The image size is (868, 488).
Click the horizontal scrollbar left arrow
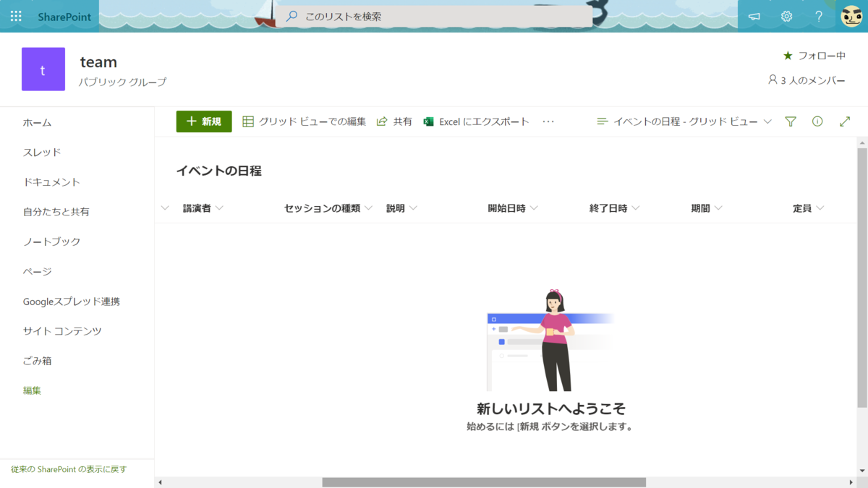coord(160,482)
